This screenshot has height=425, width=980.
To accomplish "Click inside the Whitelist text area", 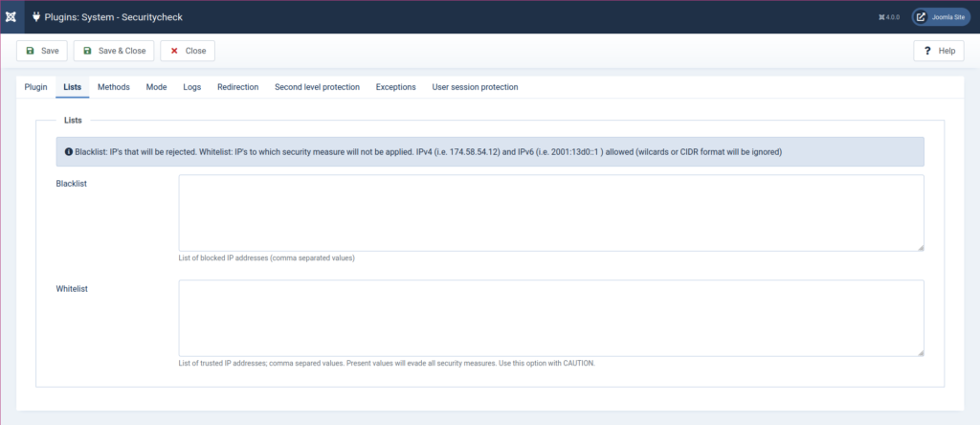I will tap(551, 318).
